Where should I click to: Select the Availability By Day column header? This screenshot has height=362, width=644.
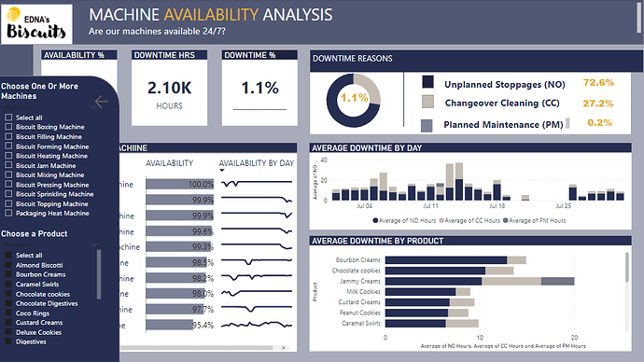pos(257,163)
